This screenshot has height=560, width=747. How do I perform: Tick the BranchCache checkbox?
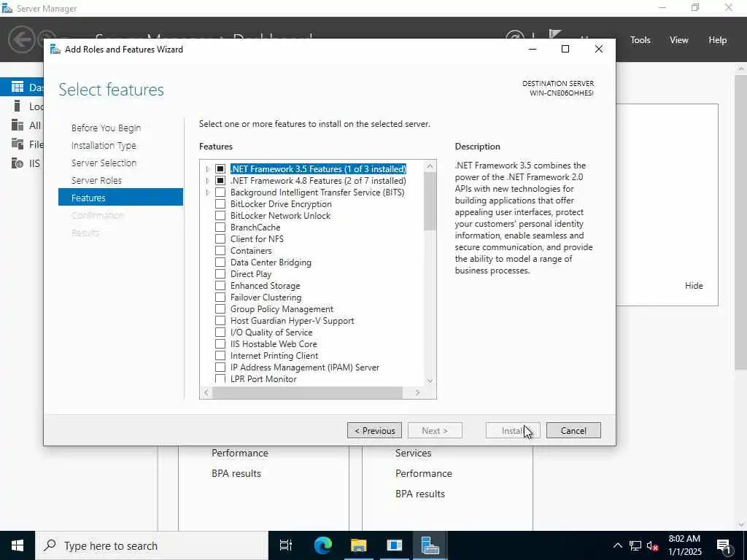(220, 227)
